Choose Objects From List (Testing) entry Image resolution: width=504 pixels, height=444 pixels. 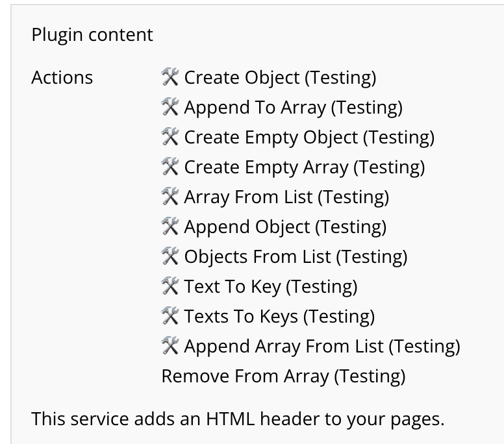click(296, 257)
